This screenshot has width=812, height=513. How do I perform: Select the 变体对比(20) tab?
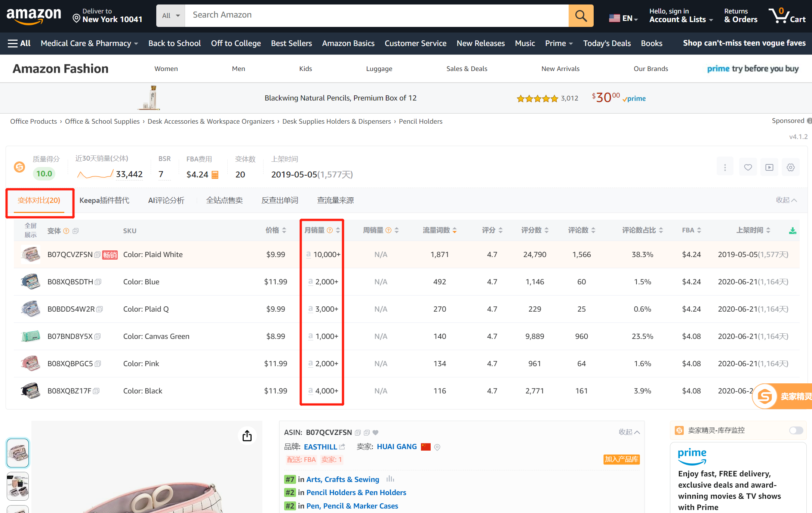[x=39, y=201]
